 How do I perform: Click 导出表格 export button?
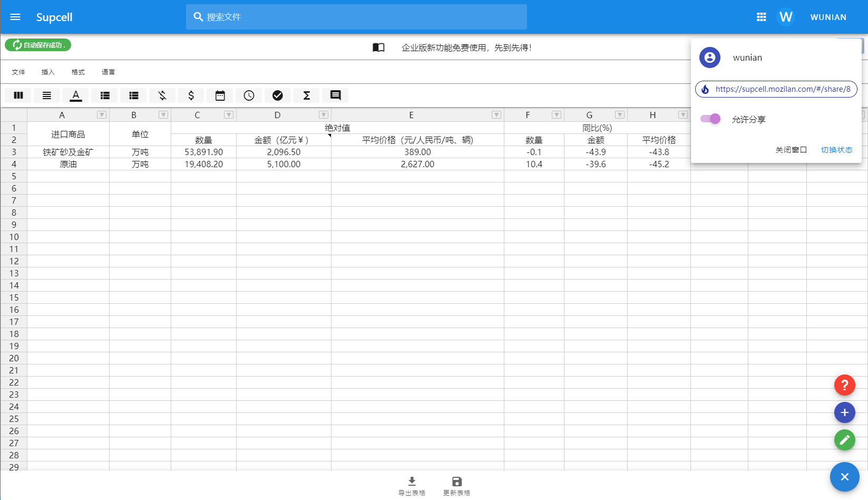[412, 486]
